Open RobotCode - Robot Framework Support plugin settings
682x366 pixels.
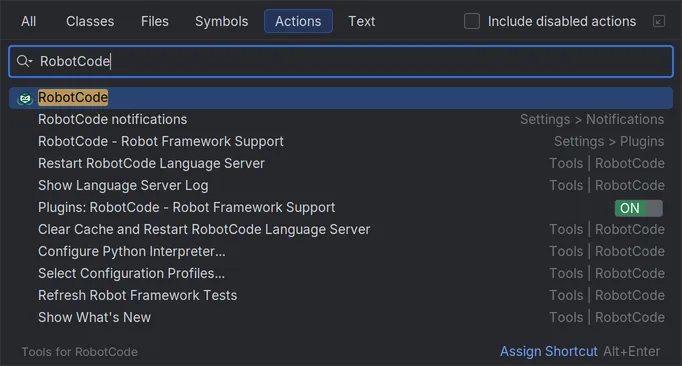point(341,142)
